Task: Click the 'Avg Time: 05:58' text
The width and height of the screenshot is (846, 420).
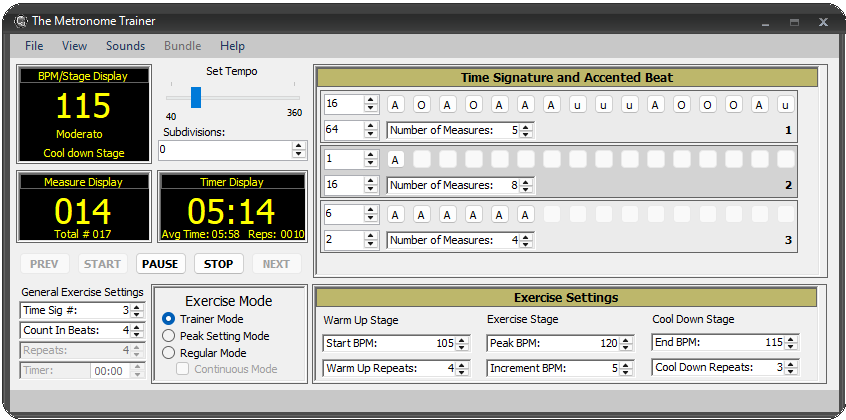Action: [202, 235]
